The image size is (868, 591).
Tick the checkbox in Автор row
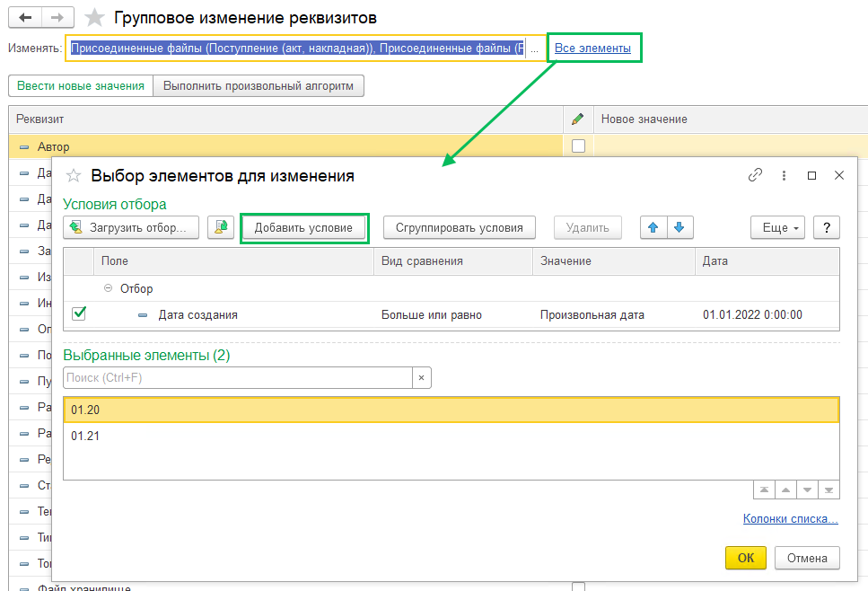tap(578, 146)
